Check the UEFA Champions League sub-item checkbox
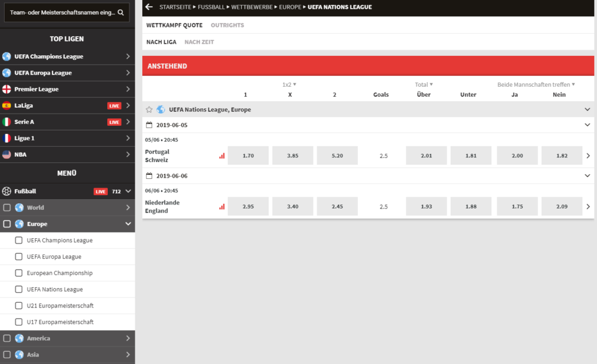The image size is (597, 364). pyautogui.click(x=19, y=241)
